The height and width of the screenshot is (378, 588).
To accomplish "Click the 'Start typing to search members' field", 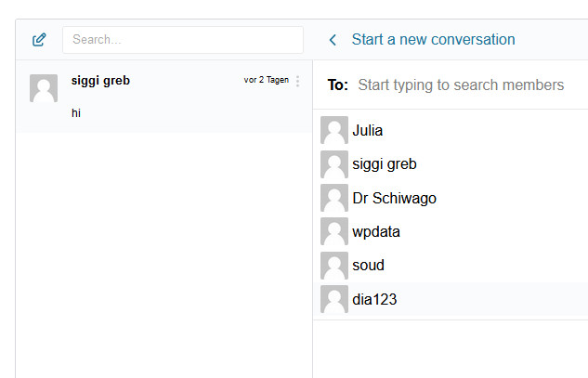I will [464, 85].
